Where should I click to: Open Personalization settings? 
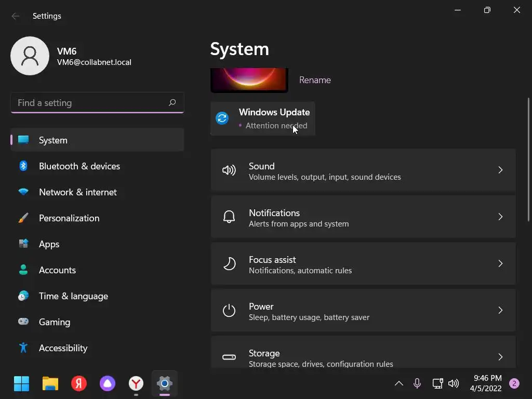[97, 218]
